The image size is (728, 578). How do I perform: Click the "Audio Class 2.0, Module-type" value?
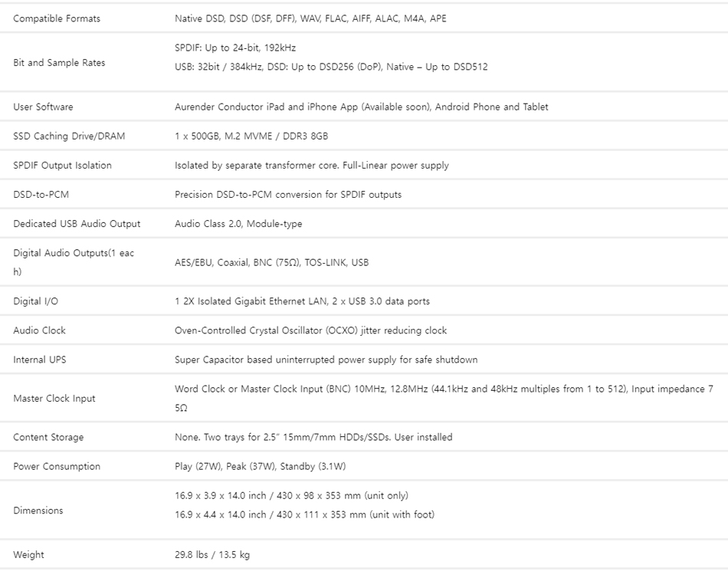click(x=238, y=224)
